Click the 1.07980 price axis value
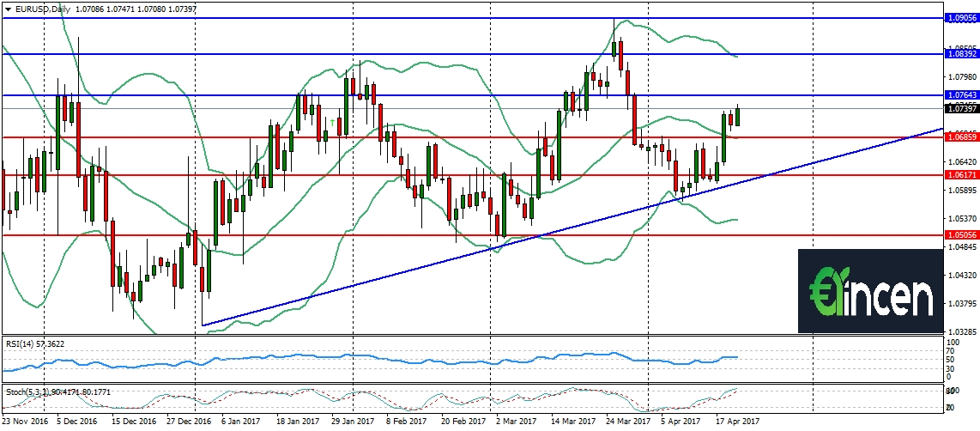This screenshot has width=980, height=431. (x=963, y=77)
